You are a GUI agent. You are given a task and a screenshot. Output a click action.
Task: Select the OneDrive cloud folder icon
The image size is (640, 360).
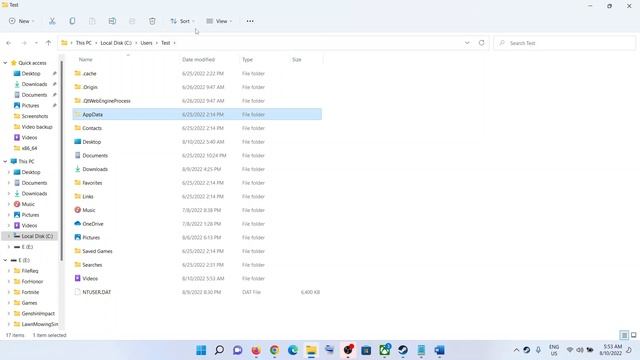pos(78,224)
